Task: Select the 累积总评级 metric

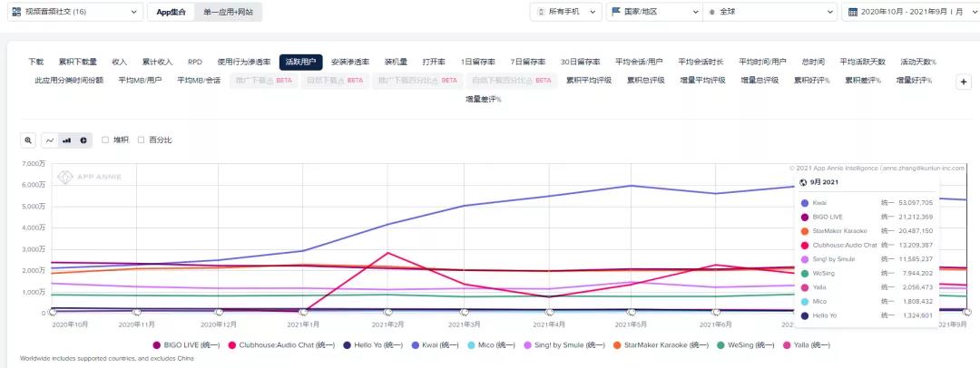Action: [x=646, y=81]
